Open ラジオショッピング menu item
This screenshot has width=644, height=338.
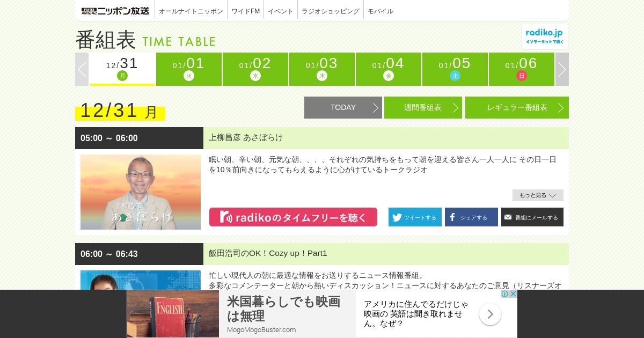pos(331,11)
